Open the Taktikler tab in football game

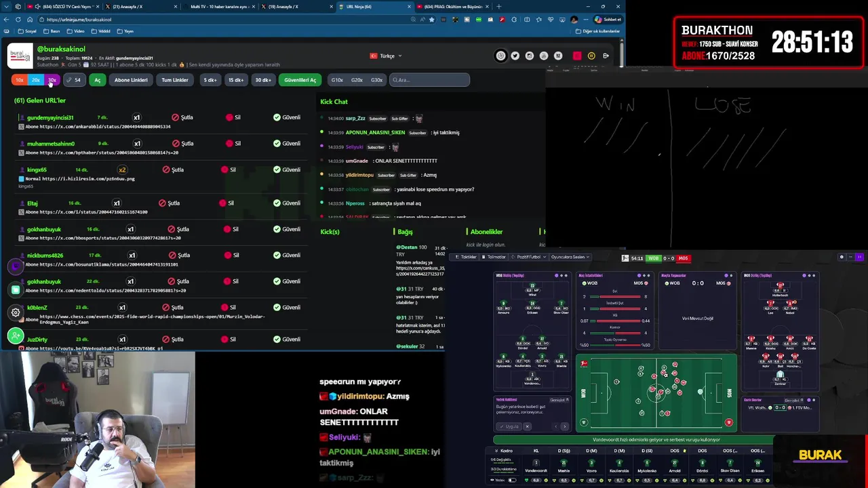[x=466, y=258]
